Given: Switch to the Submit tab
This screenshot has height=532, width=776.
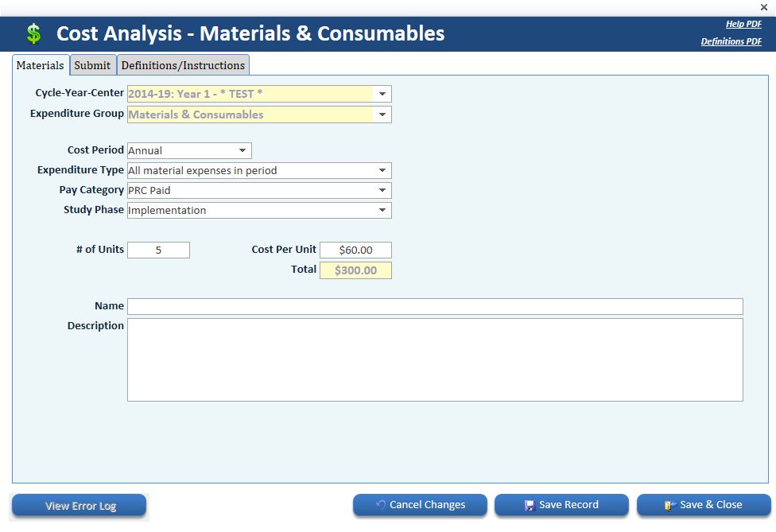Looking at the screenshot, I should point(92,65).
